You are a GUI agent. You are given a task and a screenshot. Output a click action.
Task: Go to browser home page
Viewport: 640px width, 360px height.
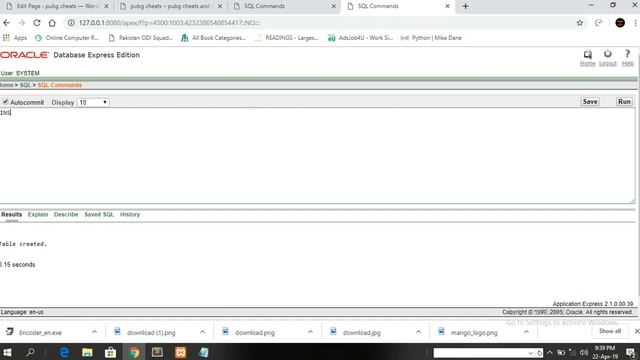tap(52, 23)
